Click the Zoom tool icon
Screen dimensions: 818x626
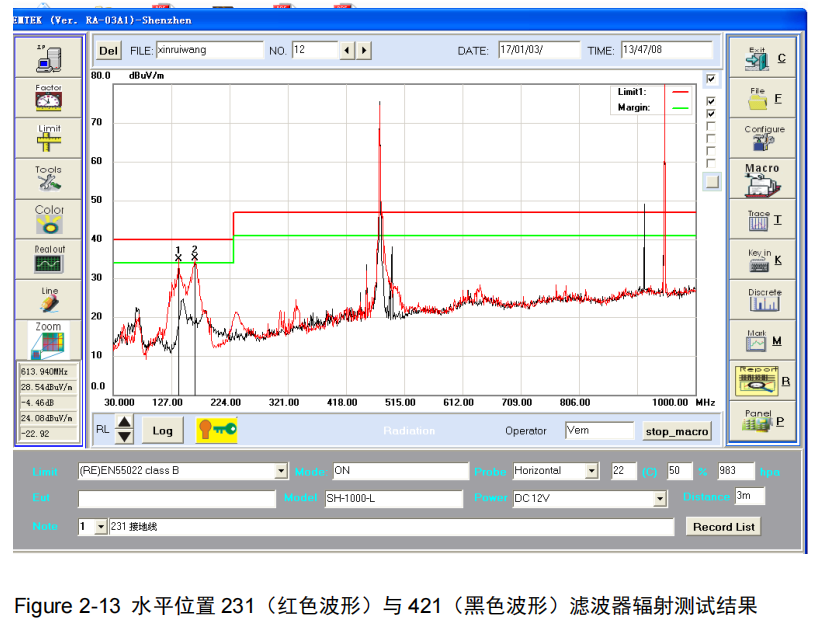(x=48, y=340)
